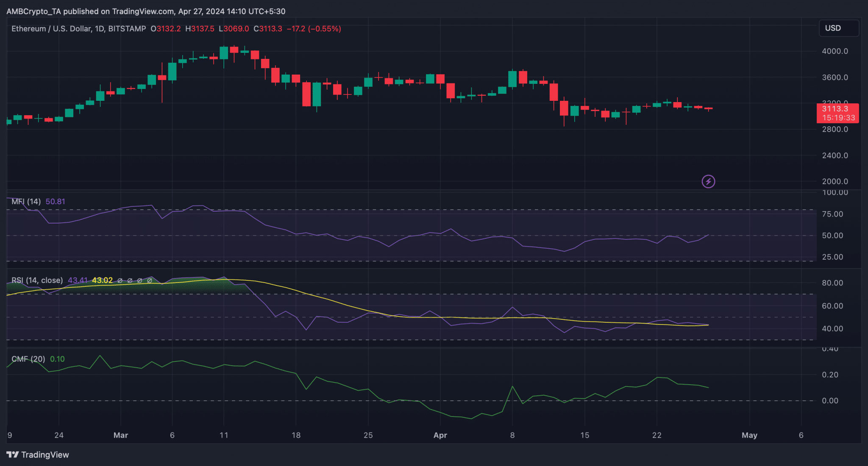Click the MFI value 50.81
The image size is (868, 466).
(56, 202)
